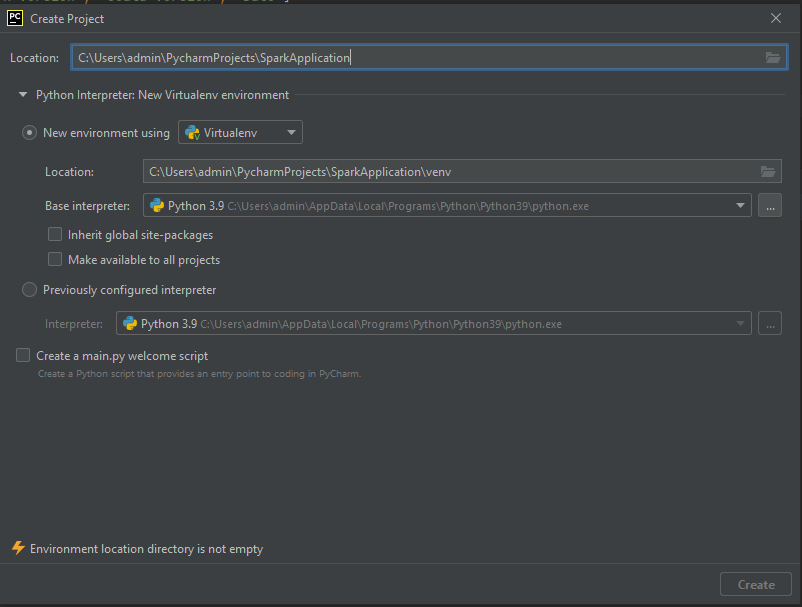802x607 pixels.
Task: Select New environment using radio button
Action: tap(30, 133)
